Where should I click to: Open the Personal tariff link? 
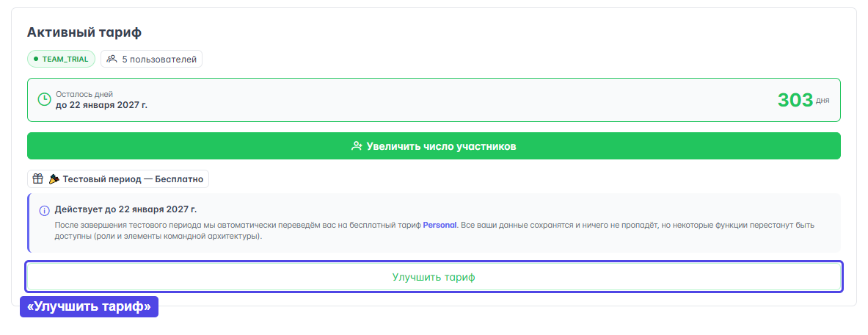440,225
